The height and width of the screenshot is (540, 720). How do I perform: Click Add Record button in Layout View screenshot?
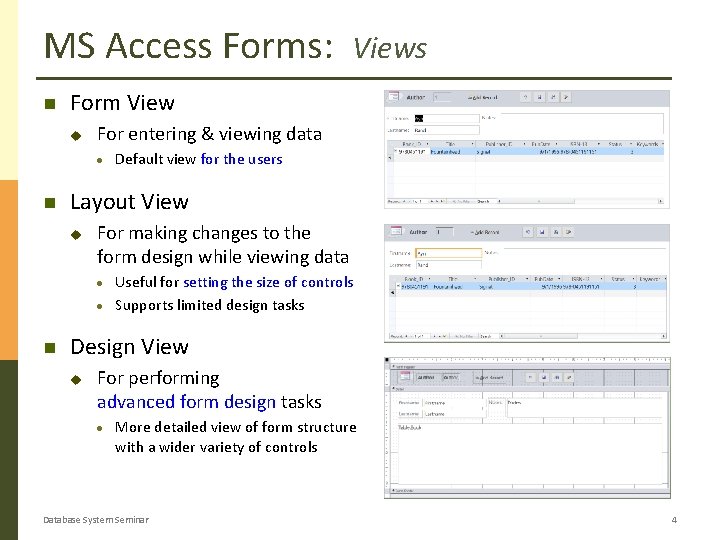pos(485,232)
